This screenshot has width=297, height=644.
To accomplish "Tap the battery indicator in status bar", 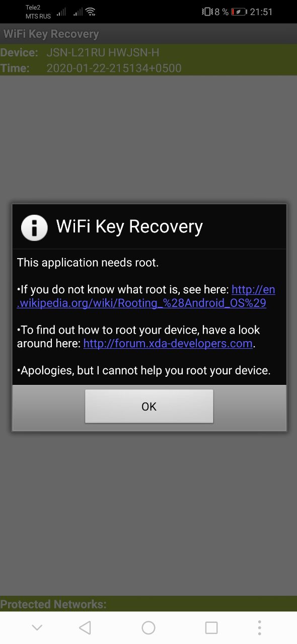I will coord(239,12).
